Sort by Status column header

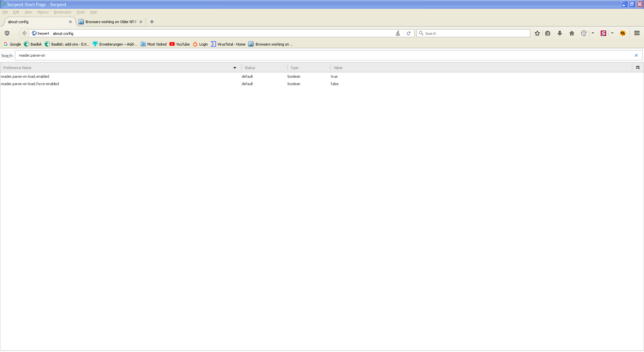point(264,68)
